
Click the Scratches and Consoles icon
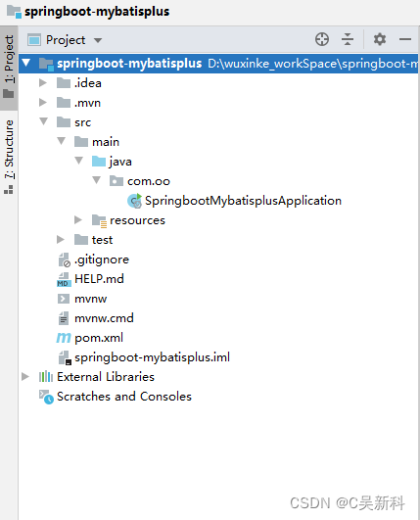coord(46,397)
